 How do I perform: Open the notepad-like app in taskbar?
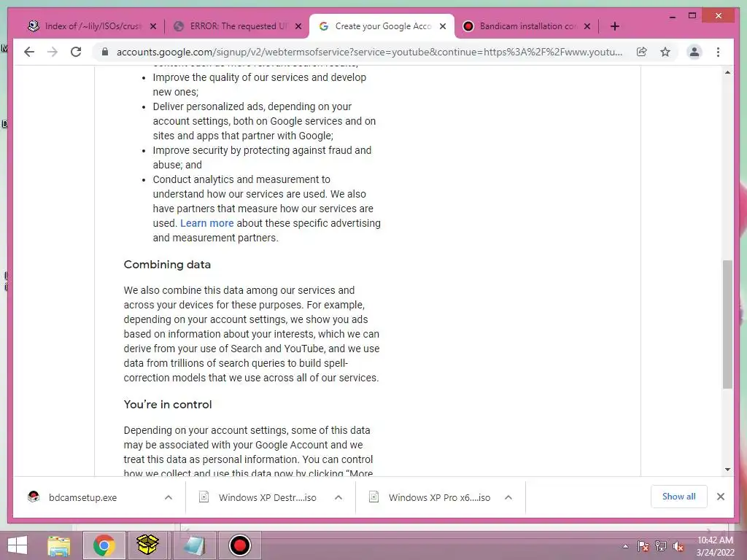pos(194,545)
